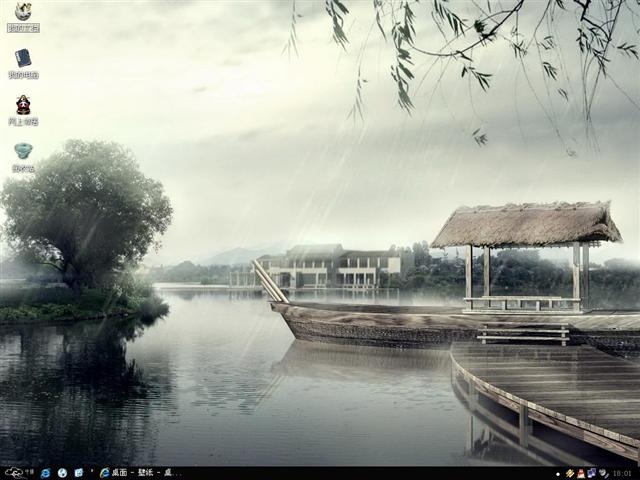The height and width of the screenshot is (480, 640).
Task: Select the opera mask Network Neighborhood icon
Action: pyautogui.click(x=23, y=105)
